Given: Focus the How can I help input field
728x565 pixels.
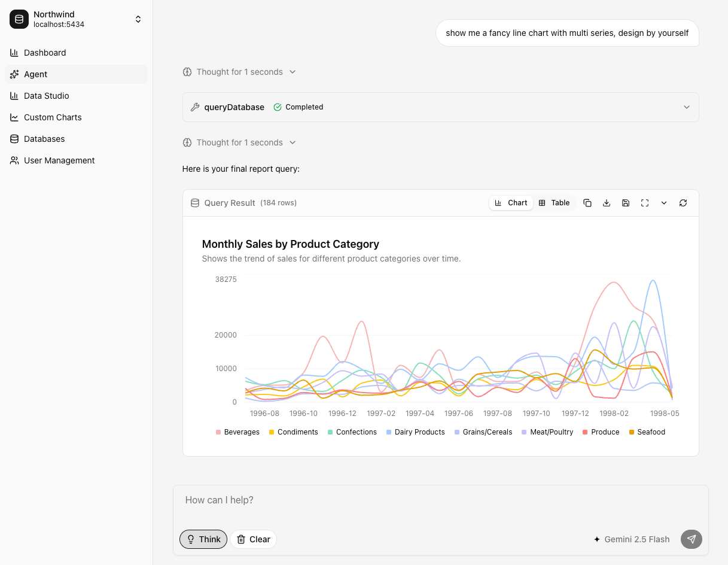Looking at the screenshot, I should point(440,500).
